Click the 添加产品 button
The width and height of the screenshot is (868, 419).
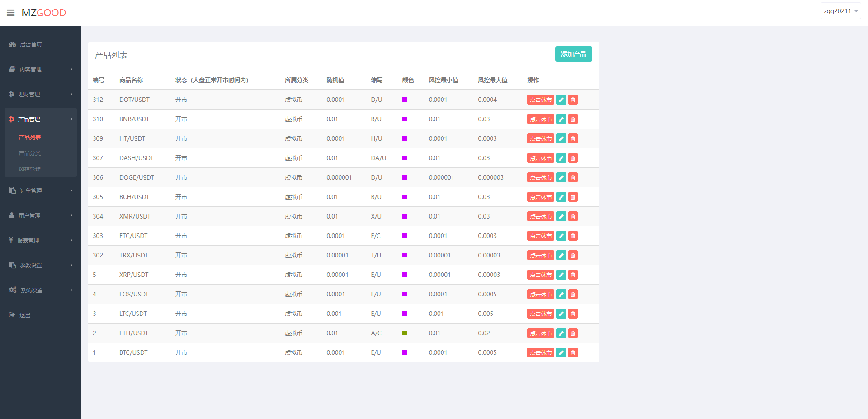[573, 54]
